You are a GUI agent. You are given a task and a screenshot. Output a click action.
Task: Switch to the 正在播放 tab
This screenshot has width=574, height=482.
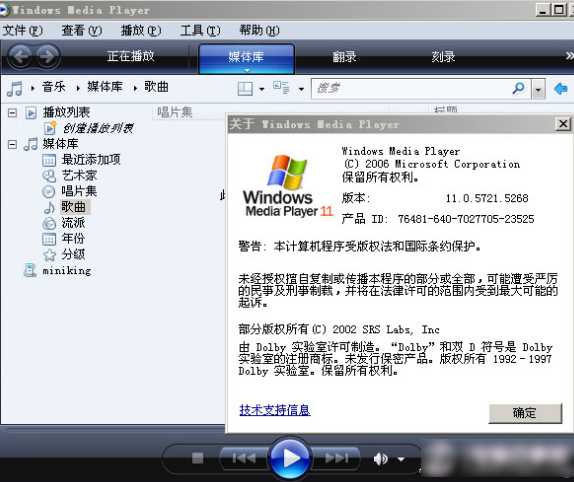131,56
